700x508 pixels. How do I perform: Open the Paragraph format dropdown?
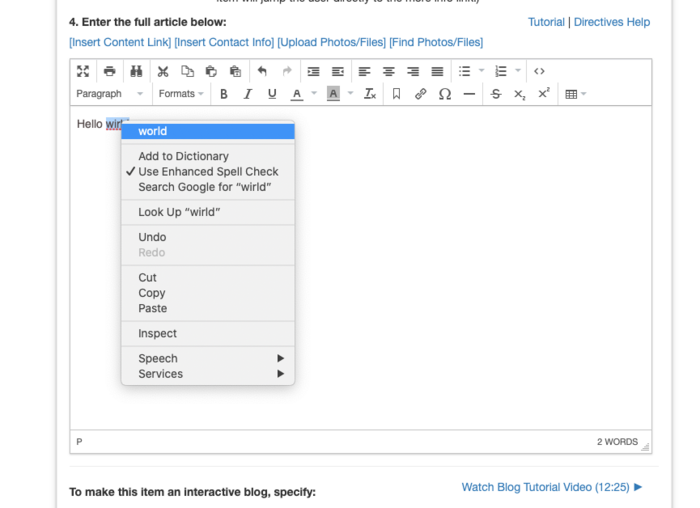pos(109,94)
